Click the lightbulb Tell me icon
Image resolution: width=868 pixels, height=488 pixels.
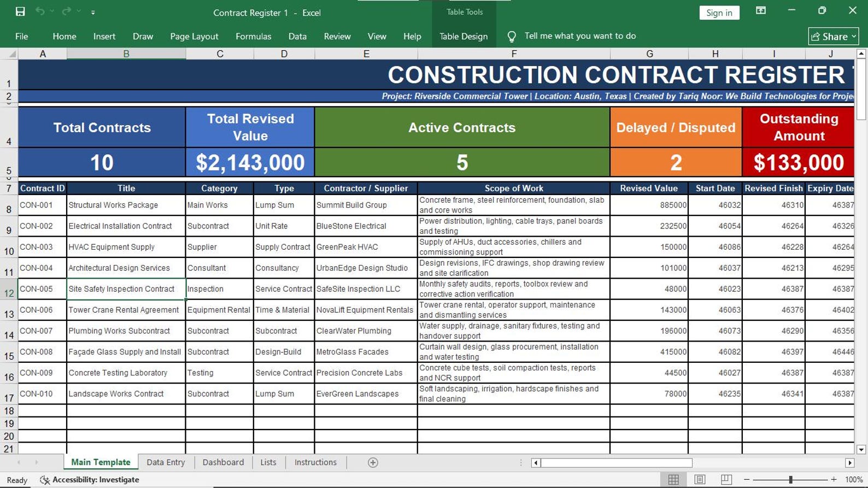click(x=512, y=36)
